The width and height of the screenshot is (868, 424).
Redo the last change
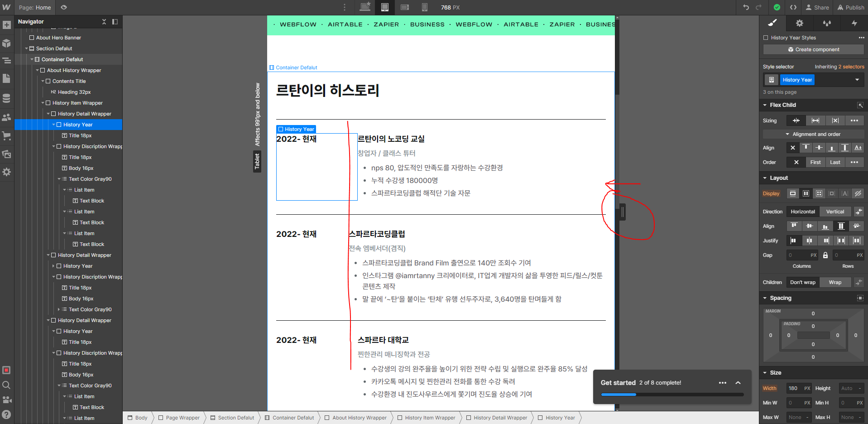click(759, 7)
